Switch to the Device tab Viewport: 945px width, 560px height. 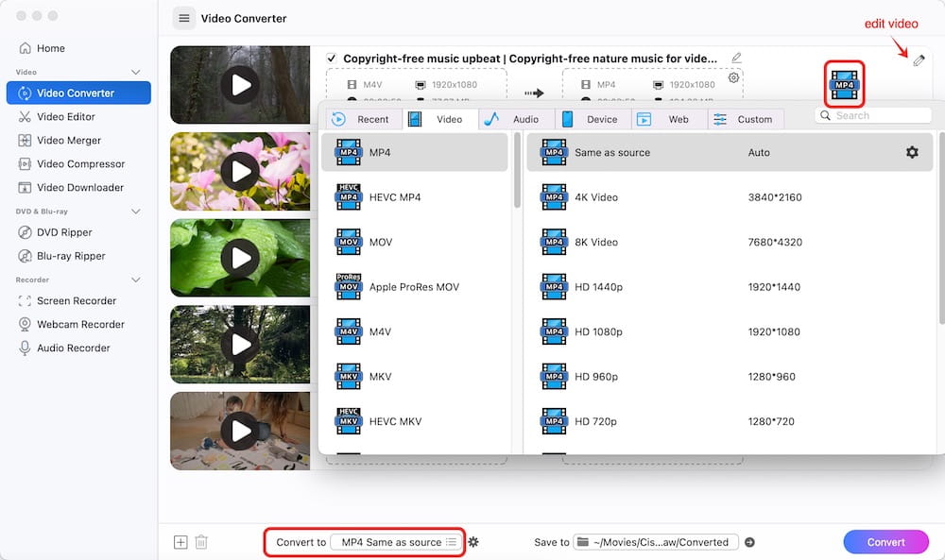(x=593, y=119)
